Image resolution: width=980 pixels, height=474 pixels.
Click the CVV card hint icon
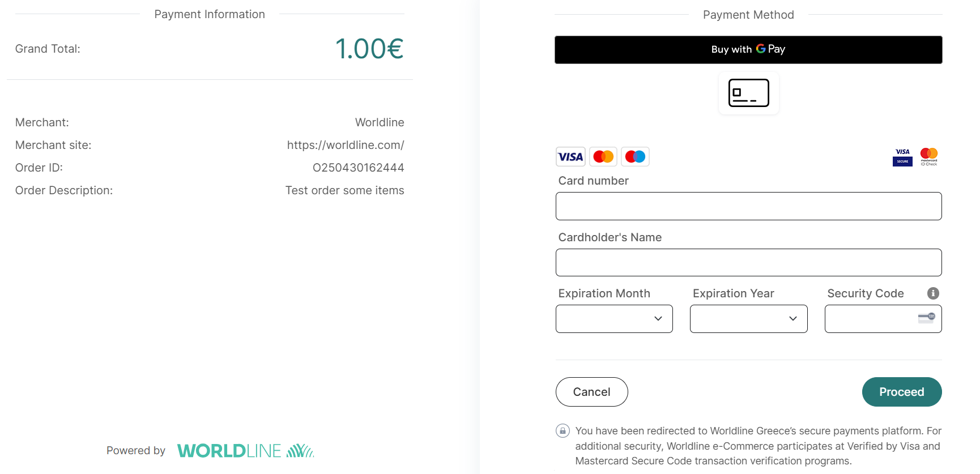[927, 318]
